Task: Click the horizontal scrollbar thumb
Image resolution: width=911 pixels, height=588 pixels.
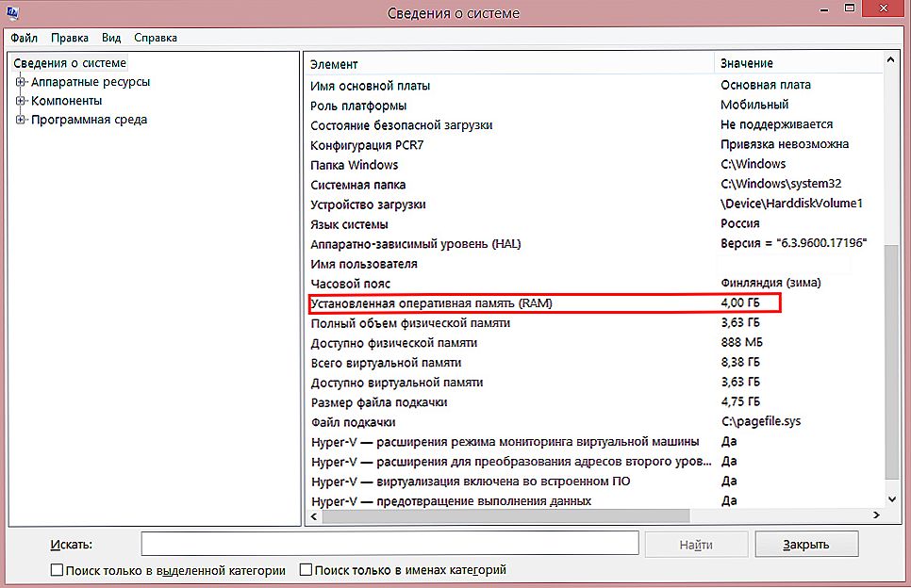Action: coord(506,516)
